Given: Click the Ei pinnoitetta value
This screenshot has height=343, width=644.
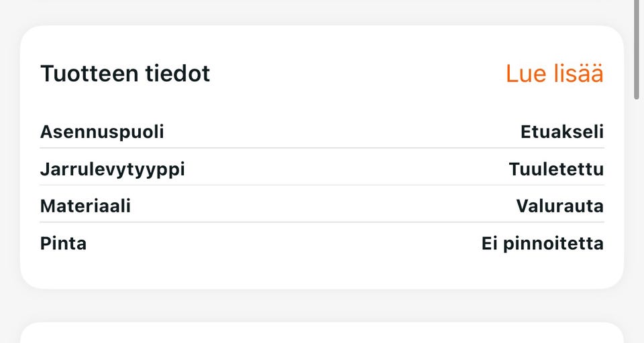Looking at the screenshot, I should pos(542,243).
